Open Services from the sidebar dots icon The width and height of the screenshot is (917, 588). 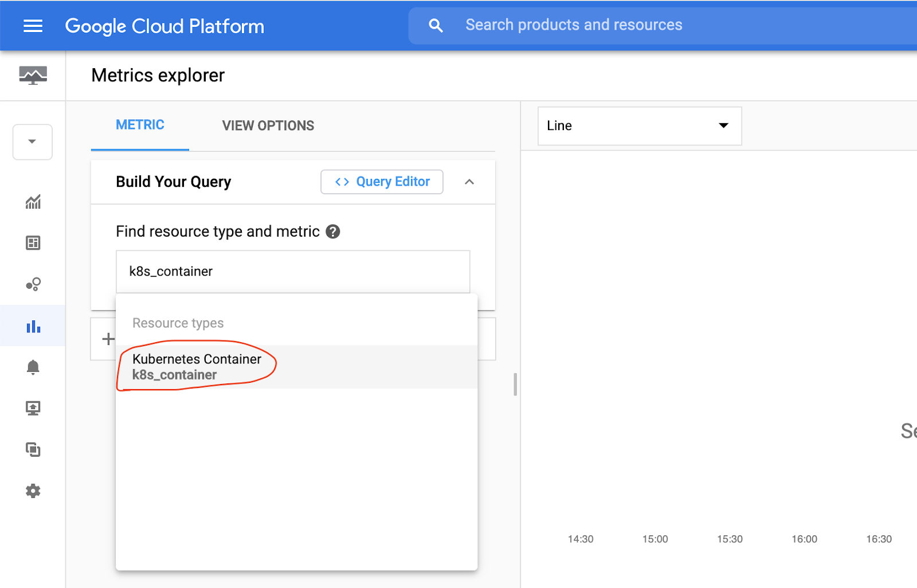click(x=33, y=284)
